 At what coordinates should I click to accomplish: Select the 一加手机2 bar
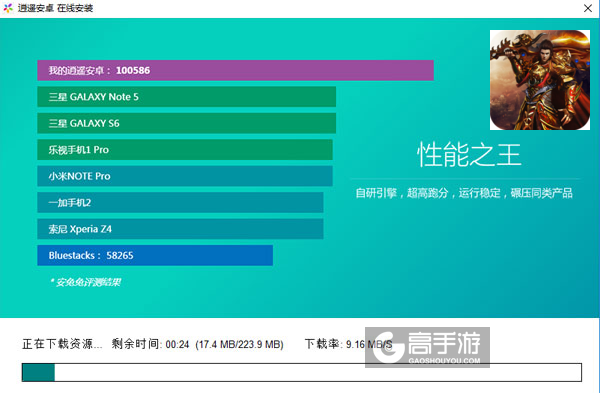pos(180,202)
